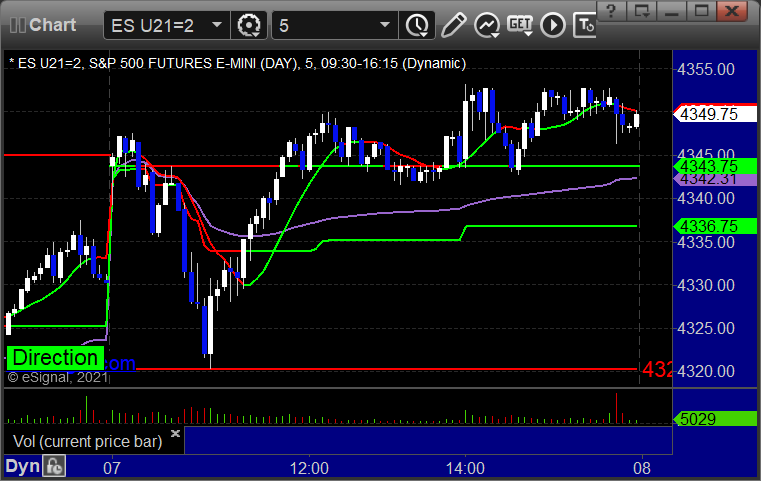The height and width of the screenshot is (481, 761).
Task: Maximize the chart window
Action: (x=701, y=11)
